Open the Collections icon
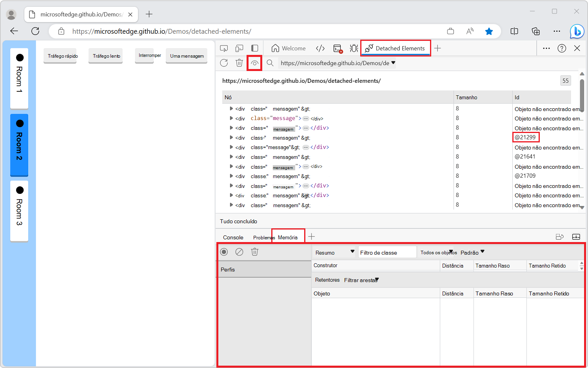 [x=535, y=31]
